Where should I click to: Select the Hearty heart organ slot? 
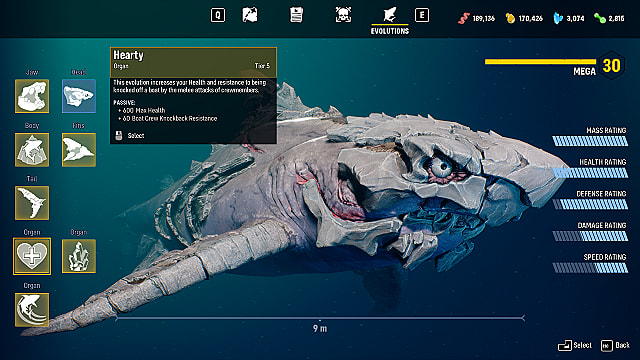(32, 256)
